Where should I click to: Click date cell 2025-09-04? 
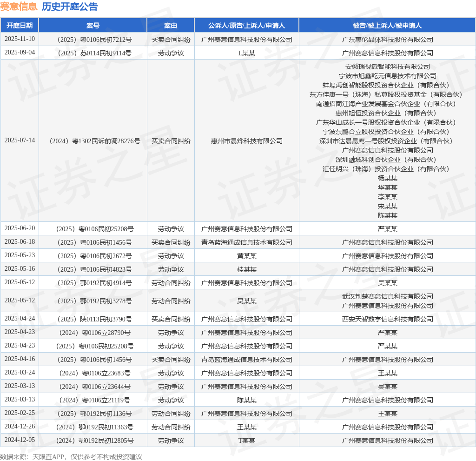pos(20,52)
